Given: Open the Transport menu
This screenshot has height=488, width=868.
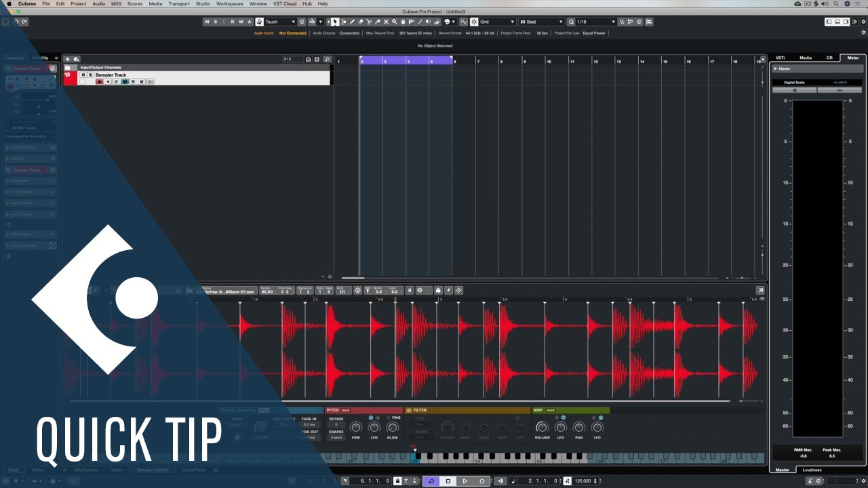Looking at the screenshot, I should pos(179,3).
